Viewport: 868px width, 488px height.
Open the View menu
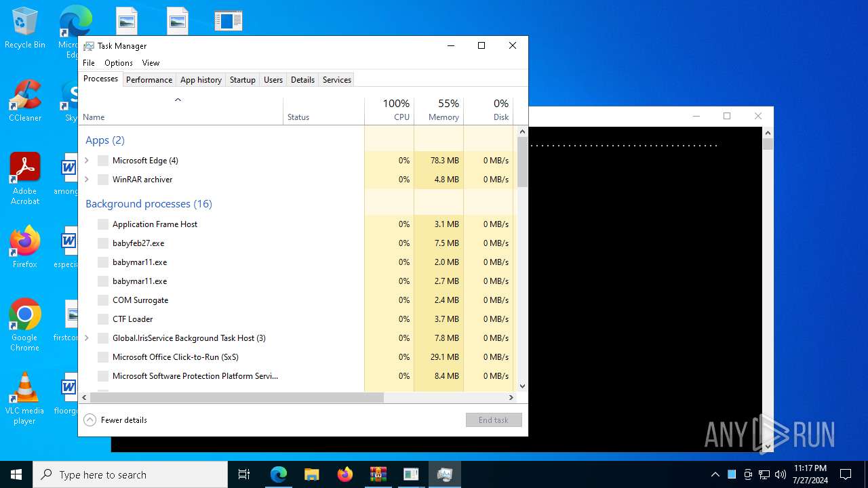[151, 63]
